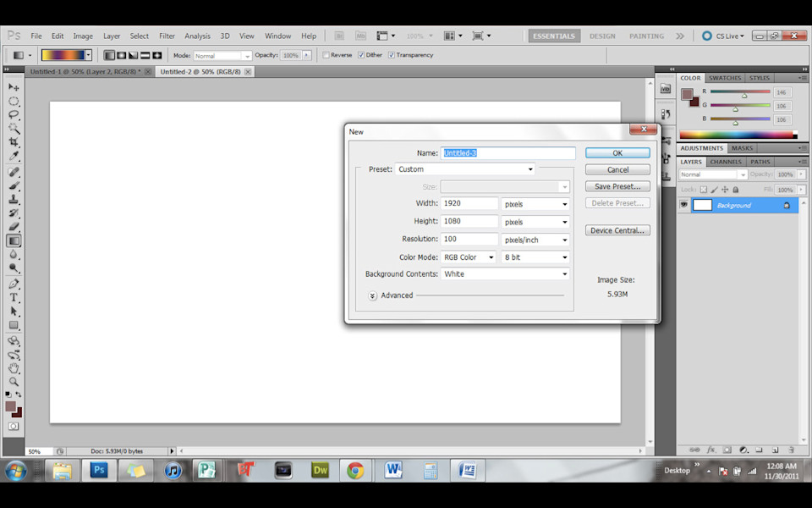Select the Zoom tool

point(14,381)
